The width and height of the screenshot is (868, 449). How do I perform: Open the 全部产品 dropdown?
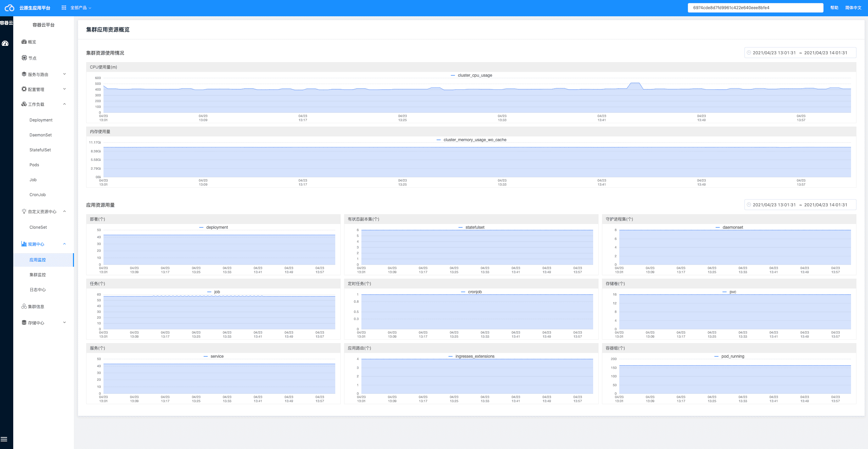click(81, 8)
